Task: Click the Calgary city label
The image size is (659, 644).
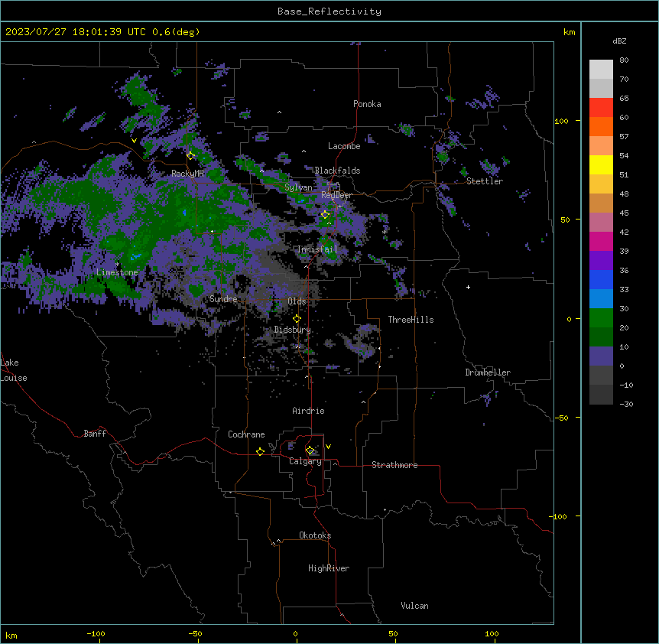Action: [305, 461]
